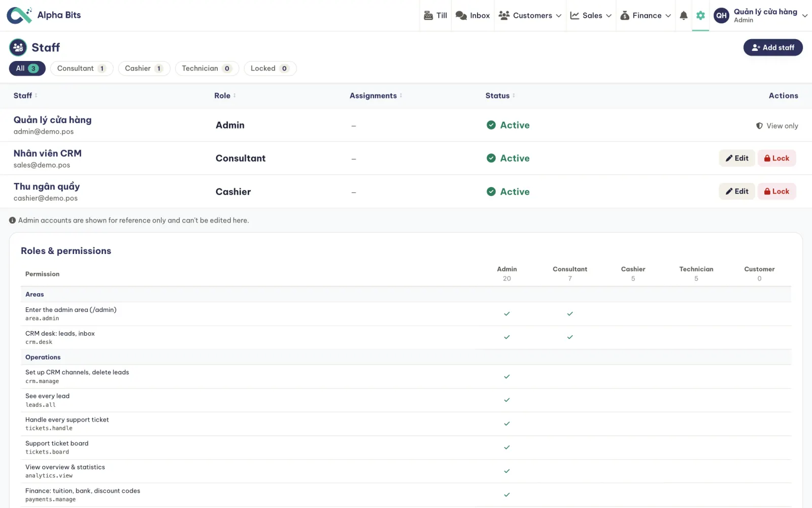Sort table by Assignments column

[376, 96]
